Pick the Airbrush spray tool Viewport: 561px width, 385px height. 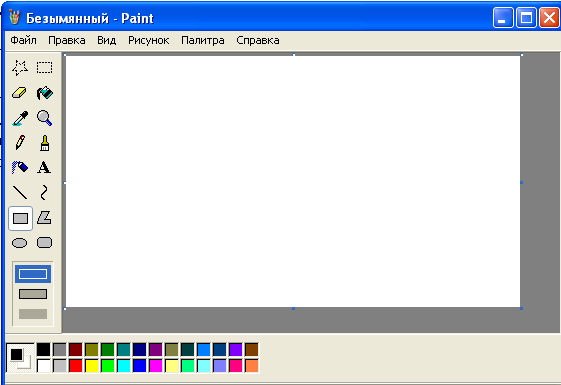point(20,167)
